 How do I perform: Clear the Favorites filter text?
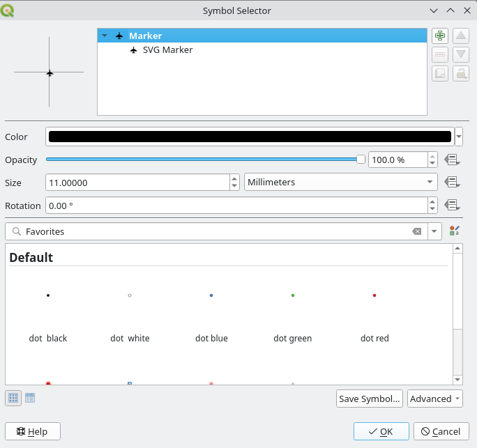pyautogui.click(x=416, y=231)
